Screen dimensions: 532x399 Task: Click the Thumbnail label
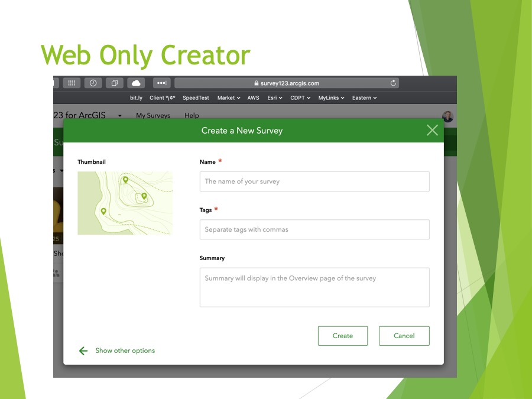91,162
